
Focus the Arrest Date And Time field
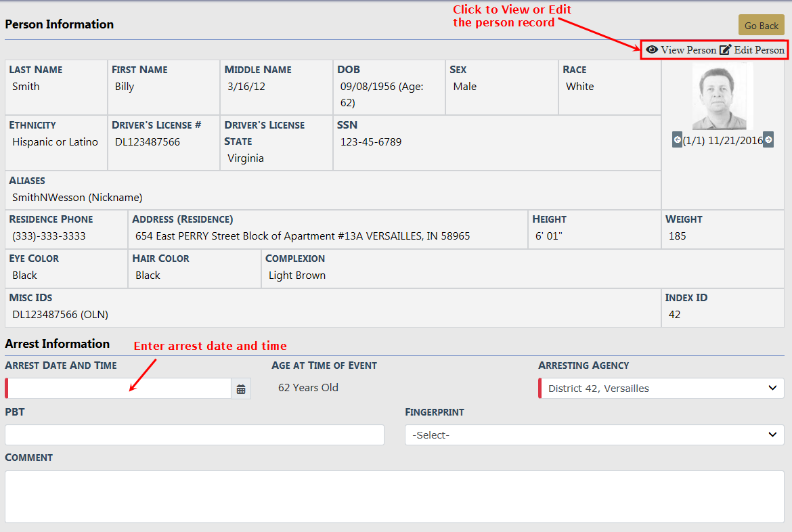[x=119, y=389]
